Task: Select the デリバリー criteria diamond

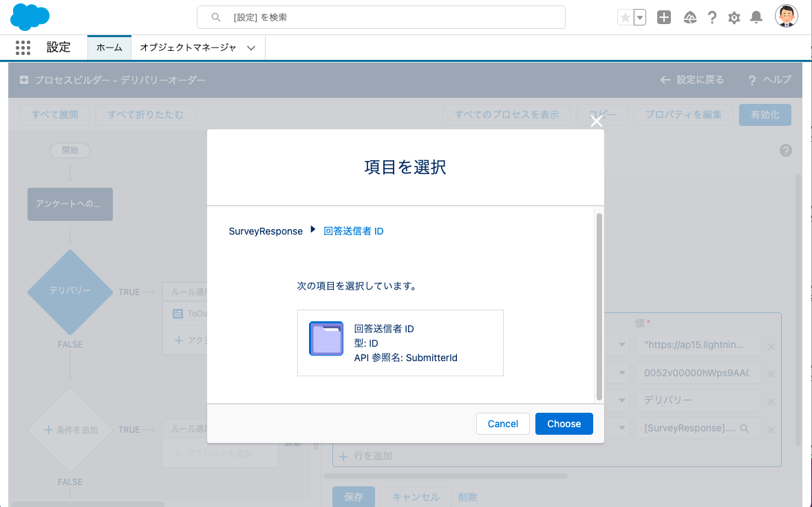Action: (x=70, y=292)
